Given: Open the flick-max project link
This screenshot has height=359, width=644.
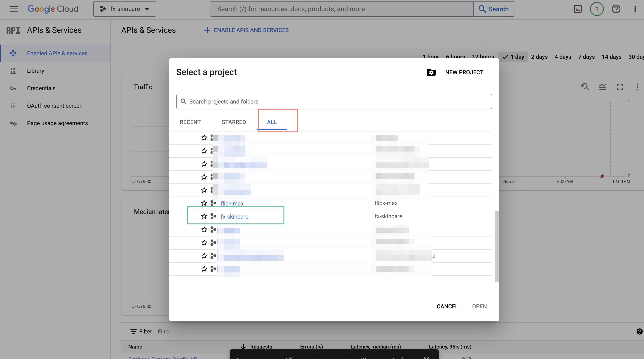Looking at the screenshot, I should coord(232,203).
